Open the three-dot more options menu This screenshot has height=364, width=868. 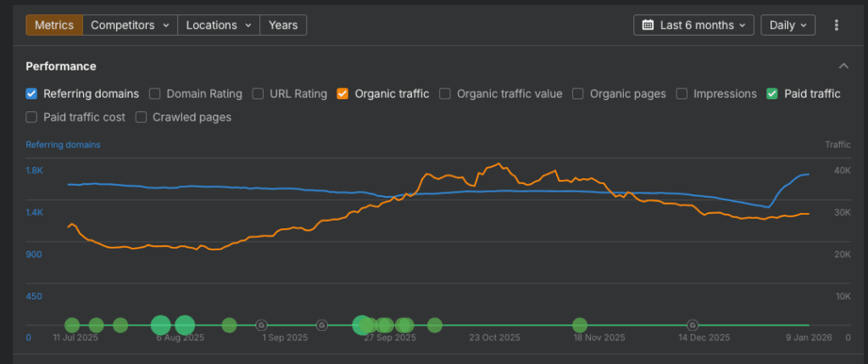point(836,25)
